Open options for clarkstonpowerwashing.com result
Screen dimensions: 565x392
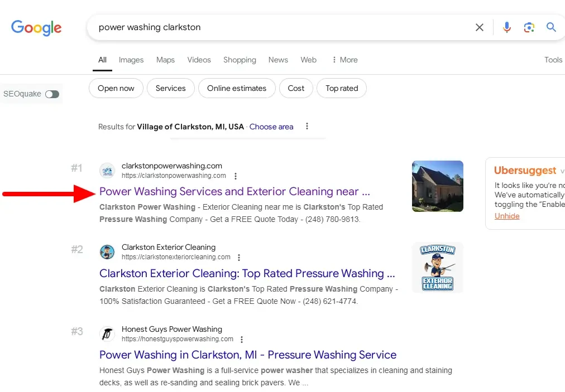(236, 176)
